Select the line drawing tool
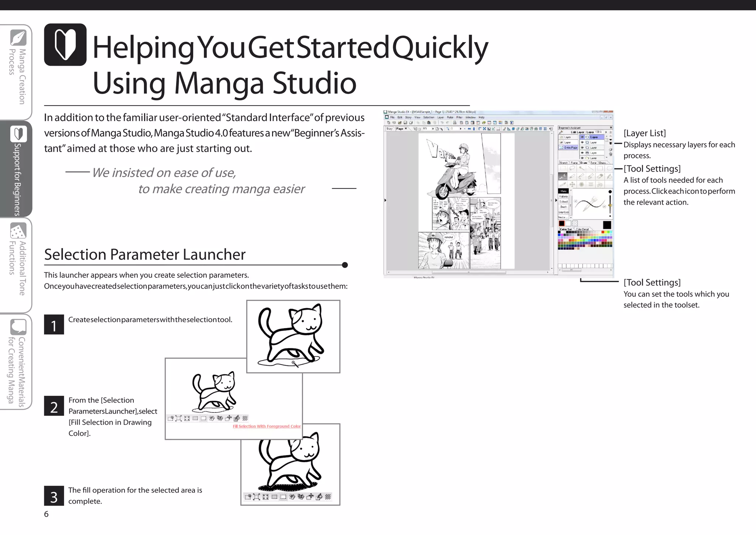This screenshot has height=535, width=756. (591, 168)
